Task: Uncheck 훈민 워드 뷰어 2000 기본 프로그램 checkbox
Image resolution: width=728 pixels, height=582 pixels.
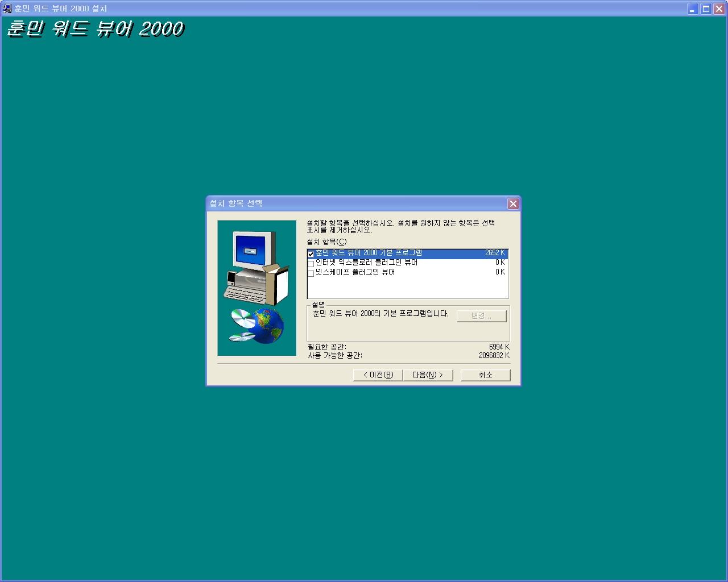Action: pos(311,253)
